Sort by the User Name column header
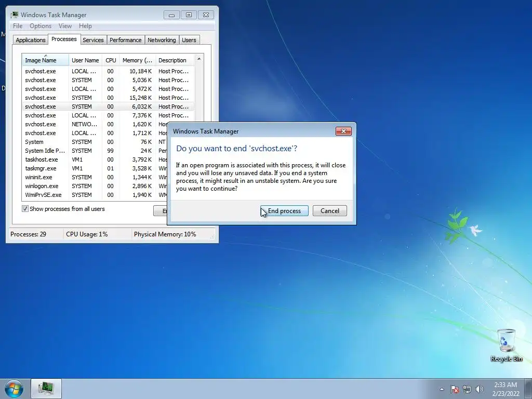This screenshot has height=399, width=532. tap(85, 60)
